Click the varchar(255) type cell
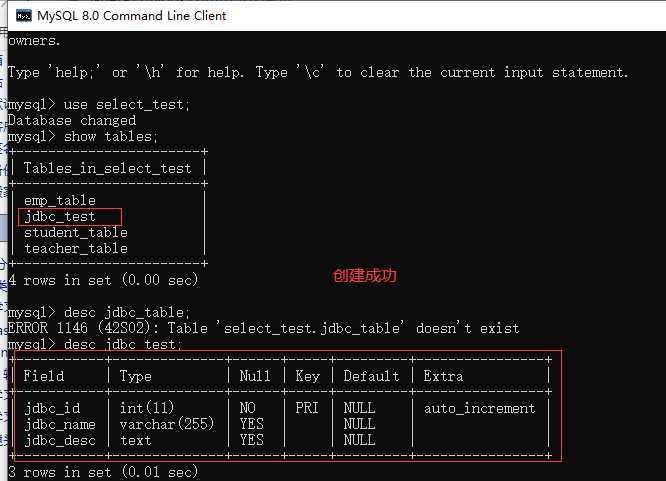 pyautogui.click(x=167, y=424)
